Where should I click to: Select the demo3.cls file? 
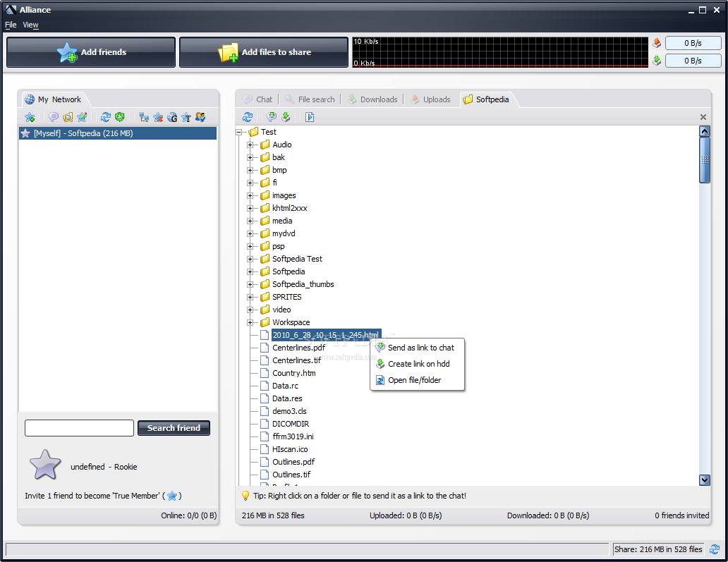tap(289, 411)
